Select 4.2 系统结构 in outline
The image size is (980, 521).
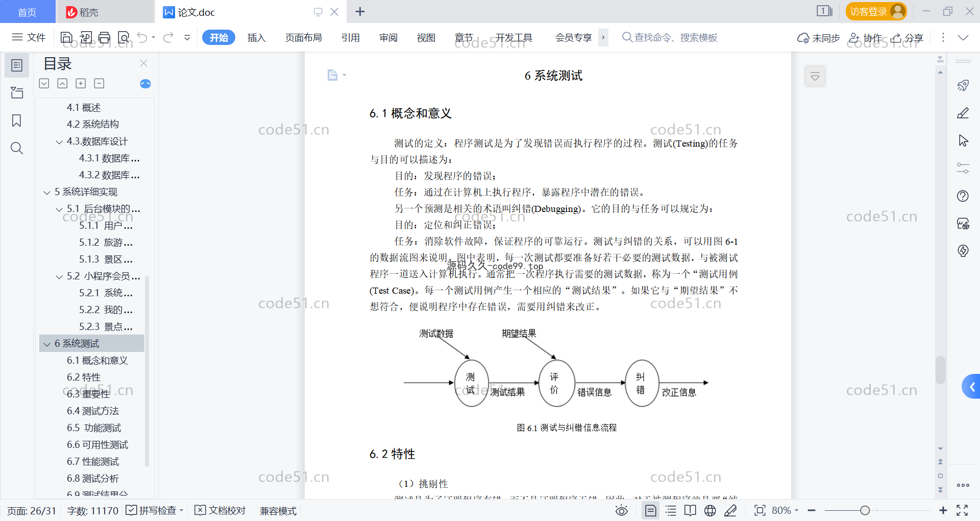[92, 124]
